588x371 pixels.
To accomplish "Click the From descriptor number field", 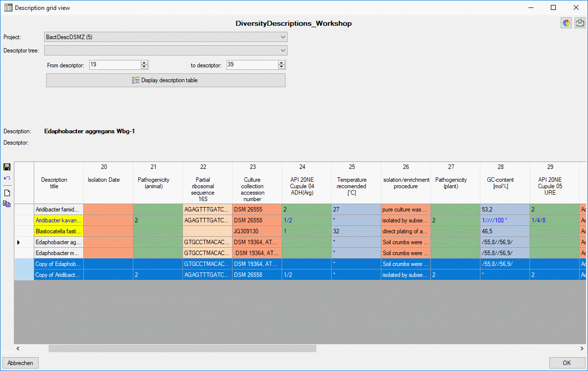I will pyautogui.click(x=115, y=65).
